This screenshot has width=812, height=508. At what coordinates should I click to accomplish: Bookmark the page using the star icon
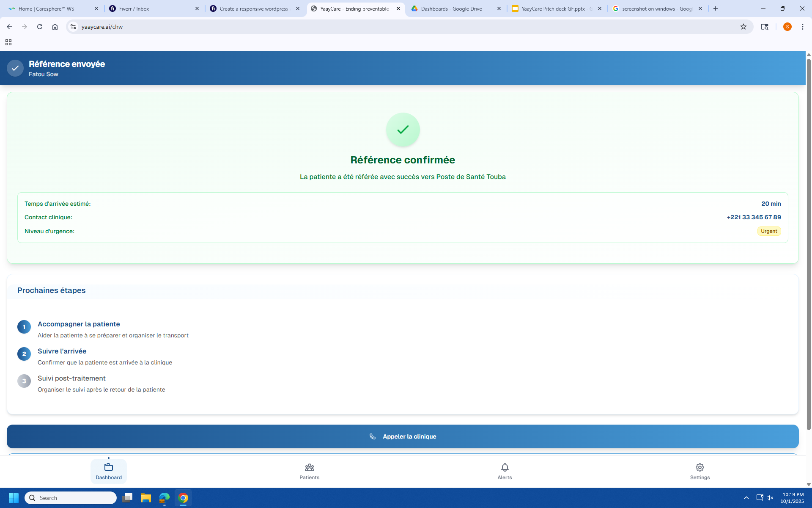(x=743, y=26)
